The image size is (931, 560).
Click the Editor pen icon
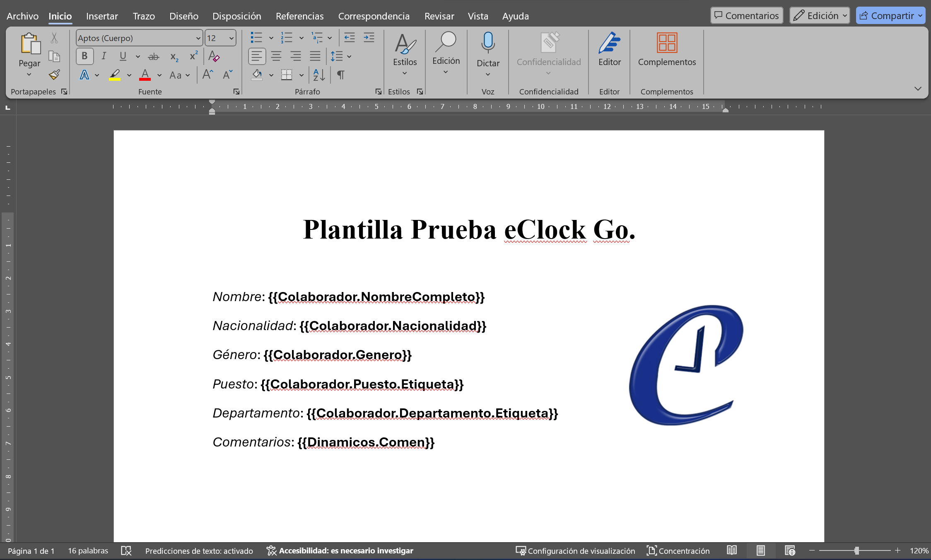pyautogui.click(x=609, y=43)
